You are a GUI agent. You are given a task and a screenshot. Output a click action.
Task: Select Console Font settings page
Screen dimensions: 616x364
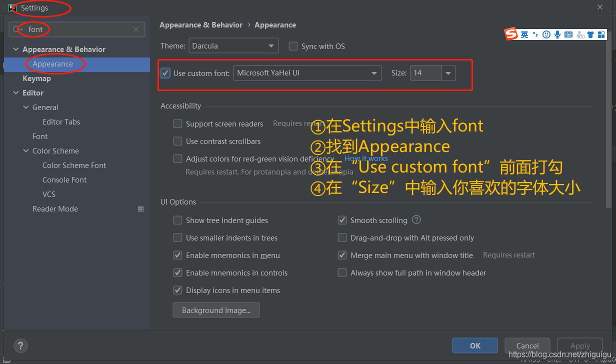pos(64,180)
